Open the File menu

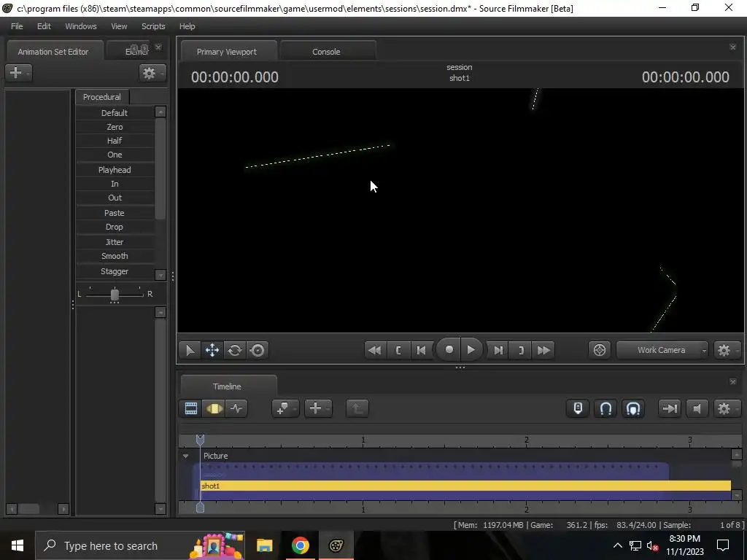tap(17, 26)
